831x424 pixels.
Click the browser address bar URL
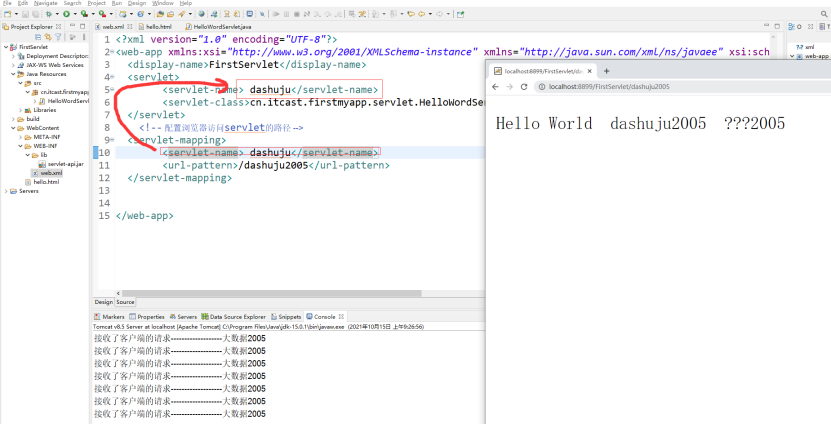click(609, 87)
